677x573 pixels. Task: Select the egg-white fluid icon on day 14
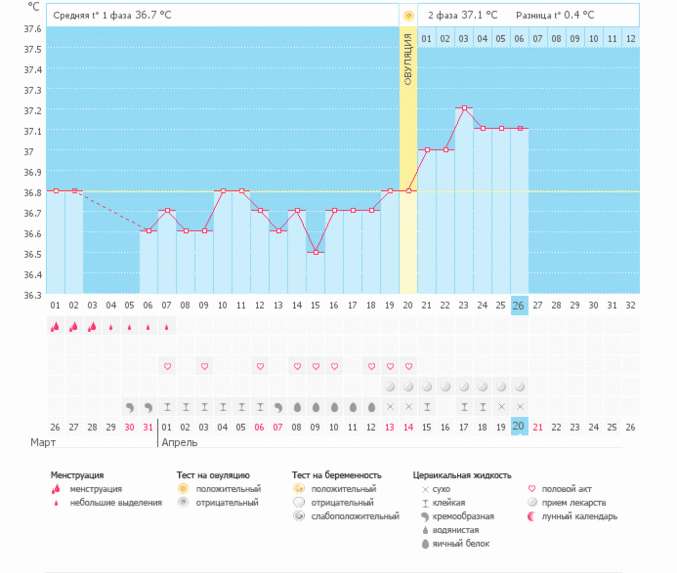(297, 407)
